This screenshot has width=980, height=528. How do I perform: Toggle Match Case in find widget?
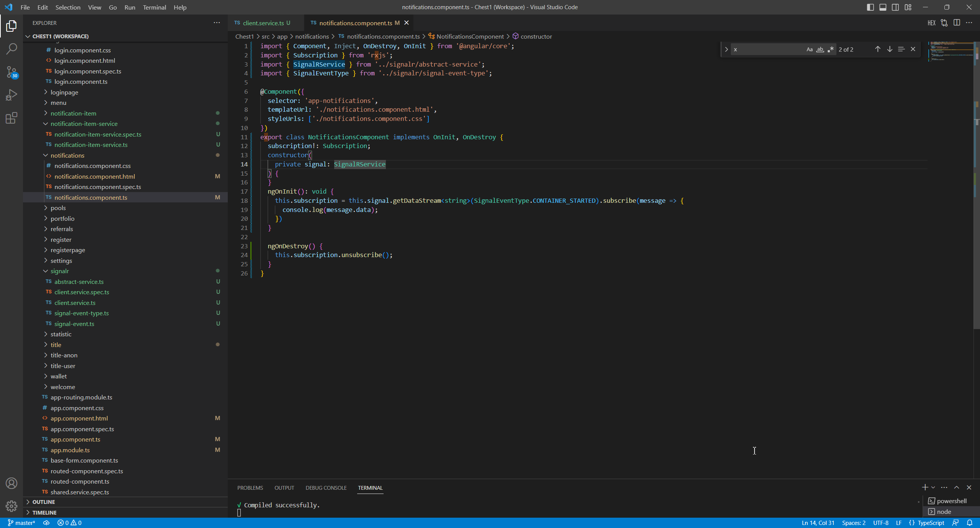click(x=810, y=49)
